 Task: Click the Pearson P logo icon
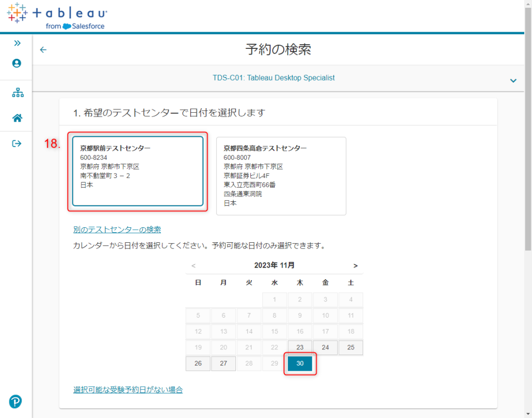point(15,402)
